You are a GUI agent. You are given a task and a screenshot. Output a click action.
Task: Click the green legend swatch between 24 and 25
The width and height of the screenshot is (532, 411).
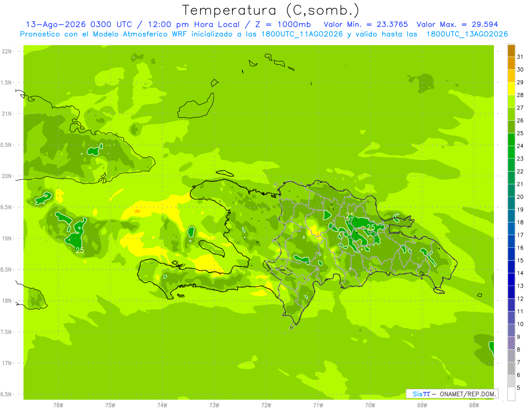click(x=511, y=140)
